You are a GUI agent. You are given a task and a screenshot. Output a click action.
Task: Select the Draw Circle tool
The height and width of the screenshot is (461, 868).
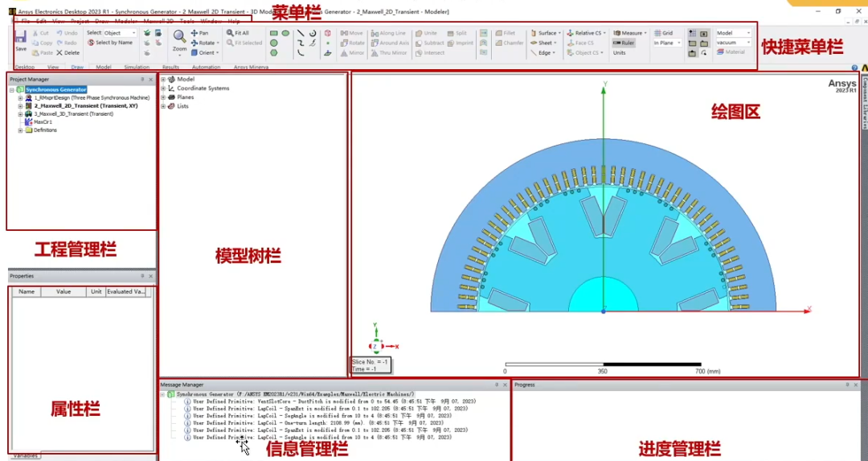pyautogui.click(x=273, y=43)
